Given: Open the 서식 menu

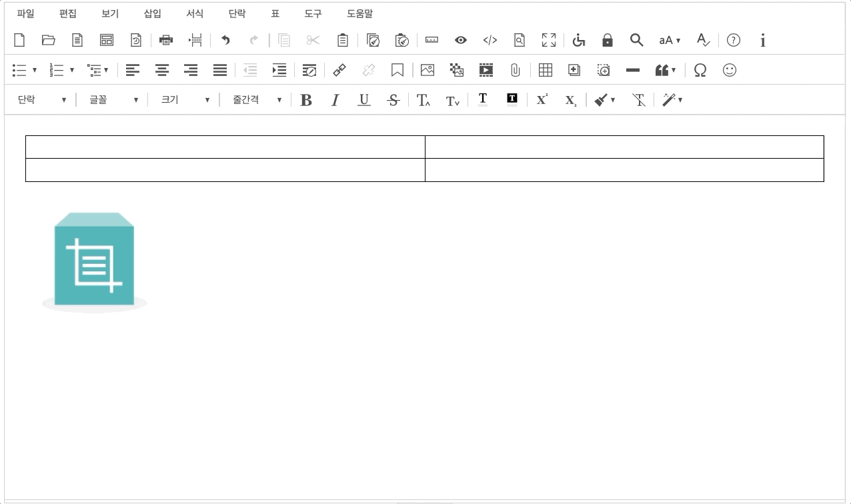Looking at the screenshot, I should tap(195, 13).
